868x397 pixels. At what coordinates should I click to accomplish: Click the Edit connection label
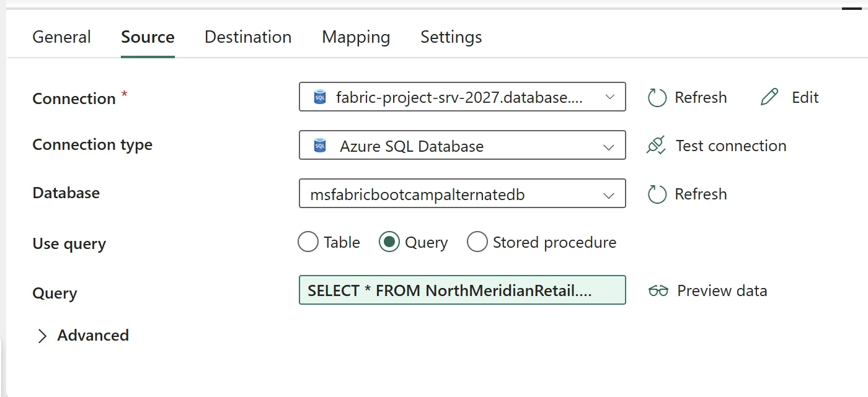click(805, 97)
